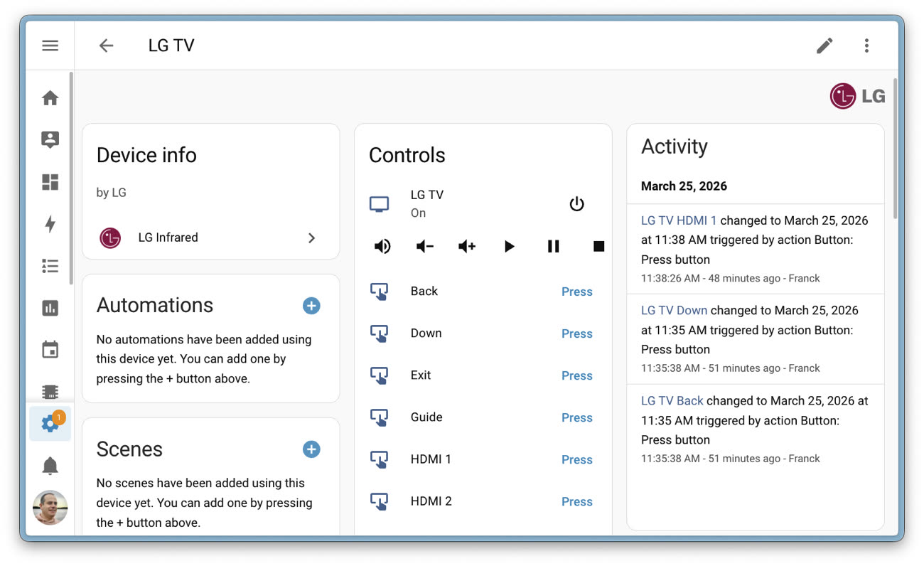924x566 pixels.
Task: Open the three-dot overflow menu
Action: [x=866, y=46]
